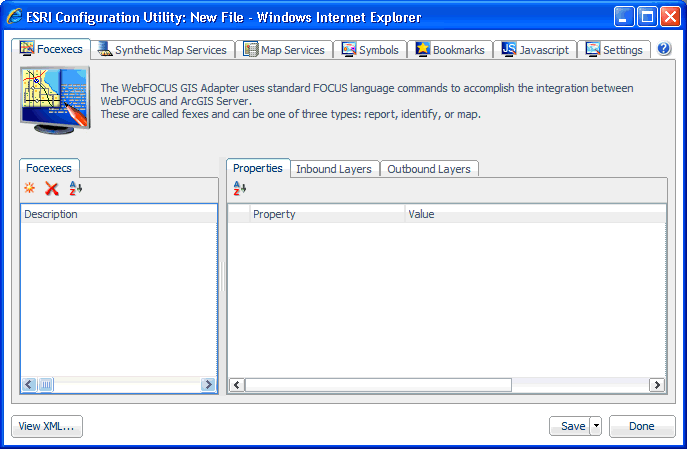Image resolution: width=687 pixels, height=449 pixels.
Task: Minimize the ESRI Configuration Utility window
Action: click(624, 17)
